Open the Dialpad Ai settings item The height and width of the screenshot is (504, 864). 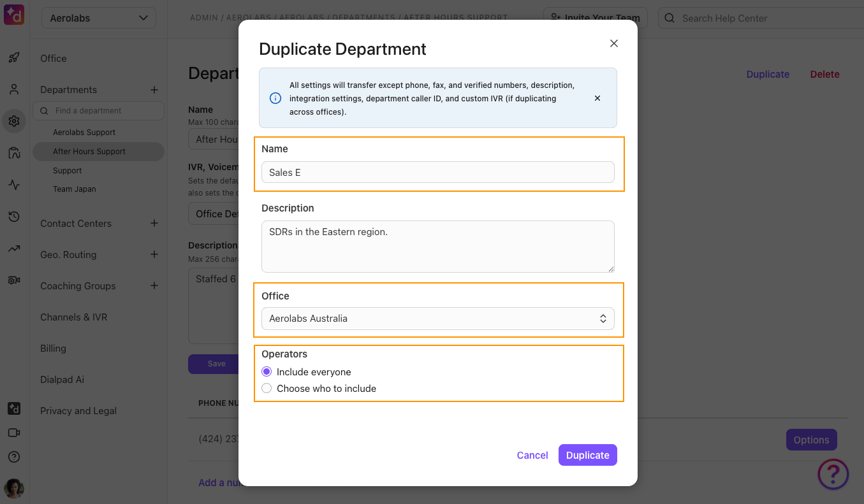coord(62,380)
